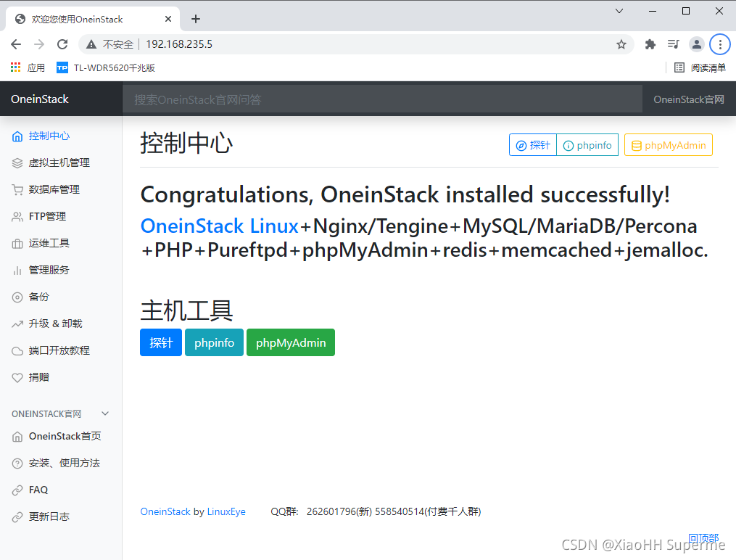This screenshot has height=560, width=736.
Task: Open FTP管理 in the sidebar
Action: (47, 216)
